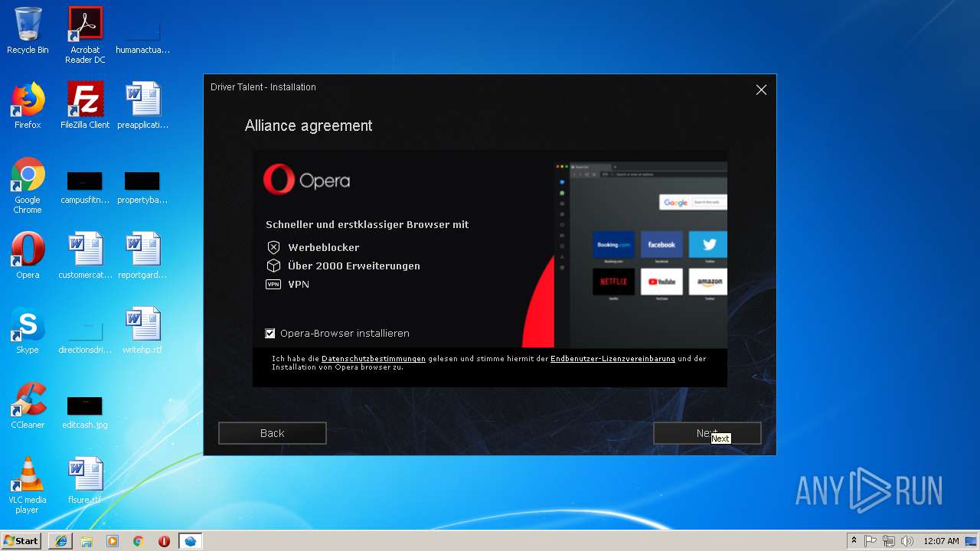Image resolution: width=980 pixels, height=551 pixels.
Task: Click the VPN badge icon
Action: tap(273, 284)
